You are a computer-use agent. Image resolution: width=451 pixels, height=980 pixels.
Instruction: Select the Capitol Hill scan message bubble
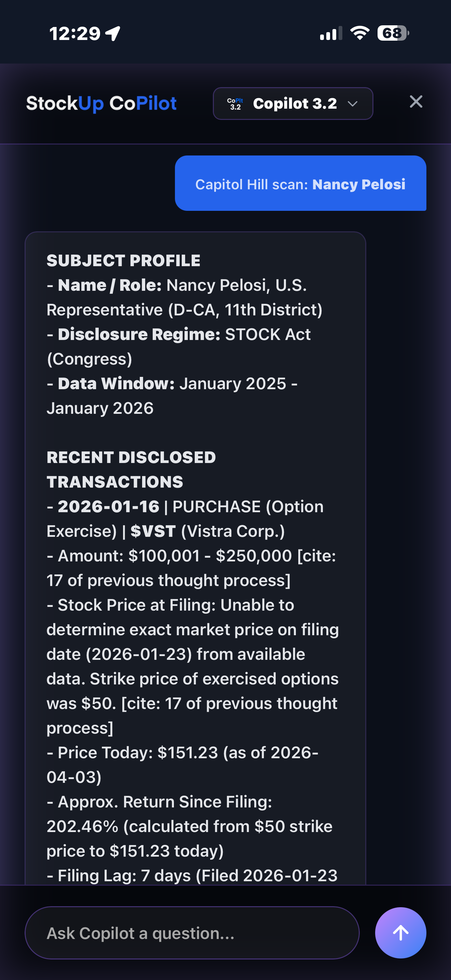(x=300, y=183)
